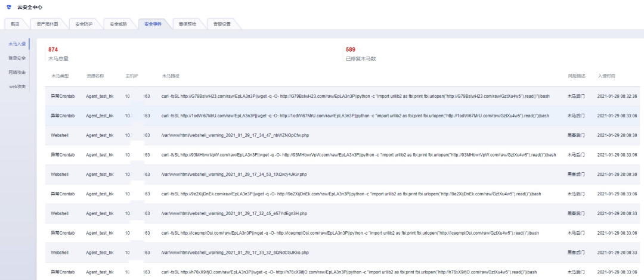Click the 874 total trojans count
This screenshot has height=280, width=644.
click(x=53, y=49)
